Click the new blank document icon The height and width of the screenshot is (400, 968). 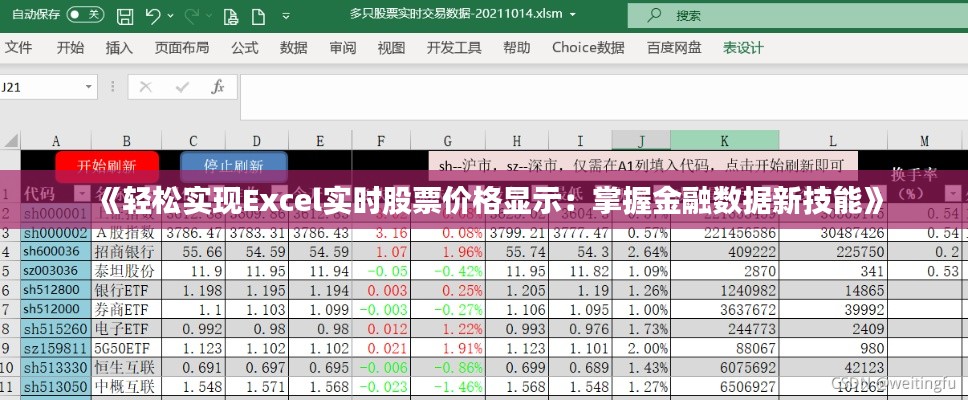click(260, 15)
